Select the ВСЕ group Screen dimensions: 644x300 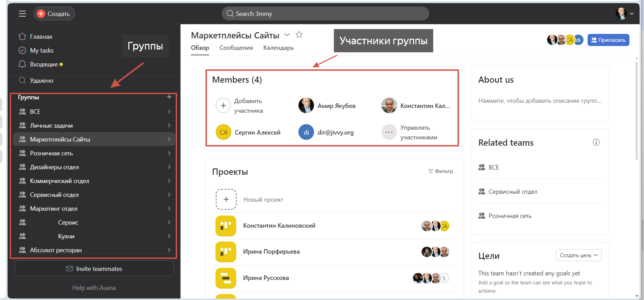click(94, 111)
